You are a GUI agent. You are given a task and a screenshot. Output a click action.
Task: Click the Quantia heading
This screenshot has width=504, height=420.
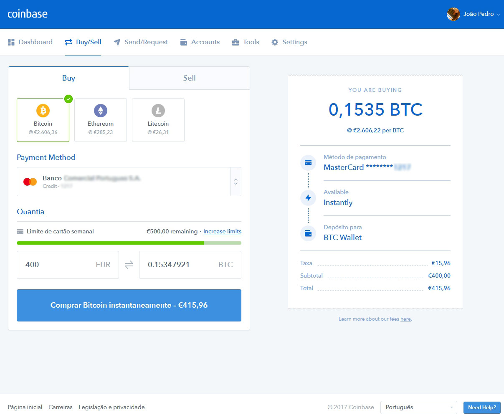click(30, 212)
